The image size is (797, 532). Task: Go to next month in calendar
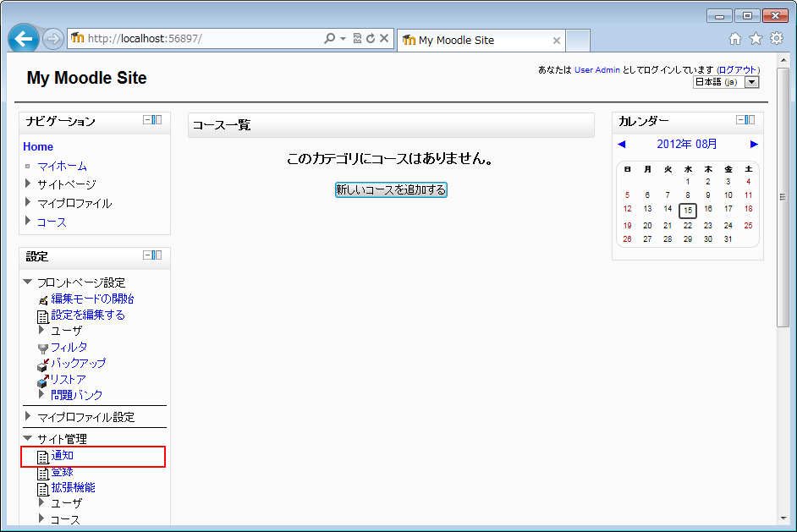pos(754,144)
